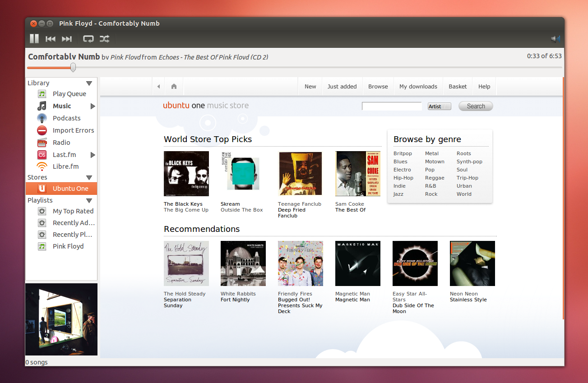Skip to the next track

[x=67, y=39]
